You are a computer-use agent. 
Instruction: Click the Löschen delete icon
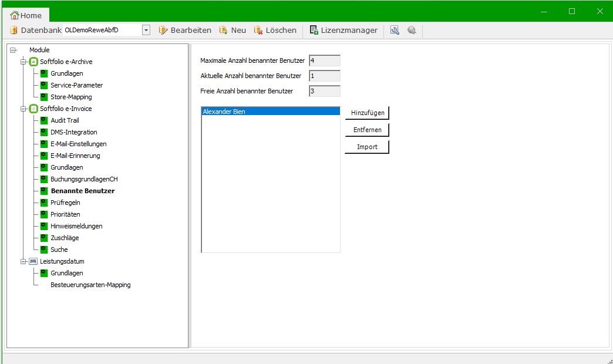[258, 30]
